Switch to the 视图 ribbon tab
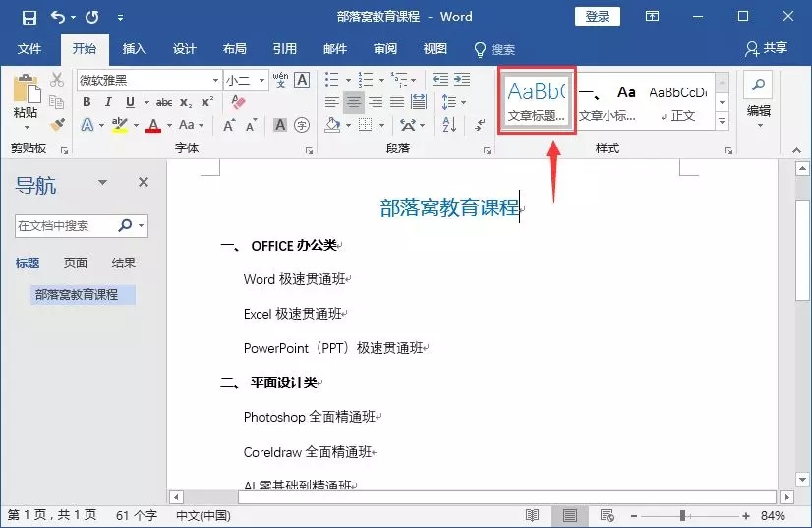Viewport: 812px width, 528px height. [435, 49]
